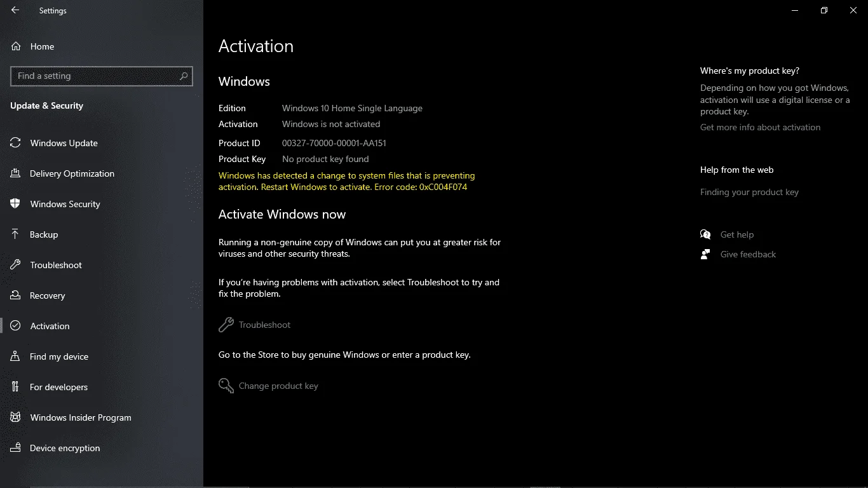
Task: Open the Recovery settings page
Action: click(102, 295)
